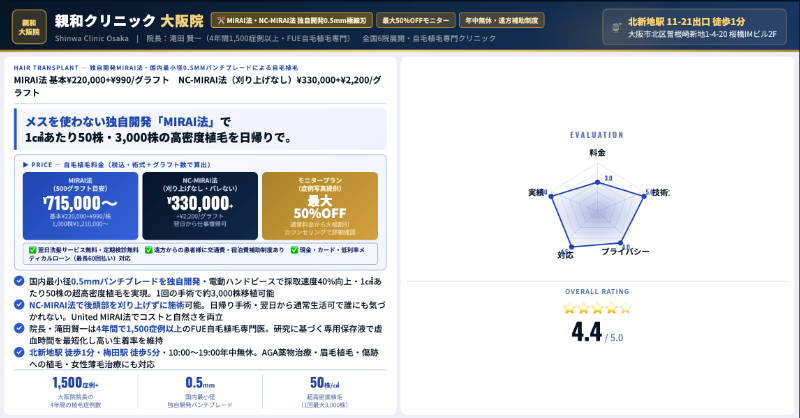The width and height of the screenshot is (800, 418).
Task: Click the checkmark icon beside 北新地駅 徒歩1分 bullet
Action: tap(19, 351)
